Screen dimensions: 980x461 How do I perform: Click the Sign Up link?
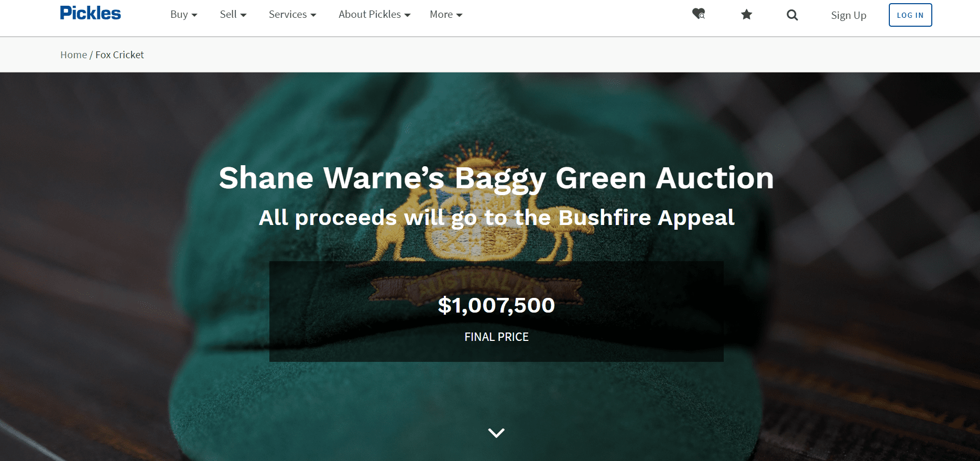coord(848,15)
